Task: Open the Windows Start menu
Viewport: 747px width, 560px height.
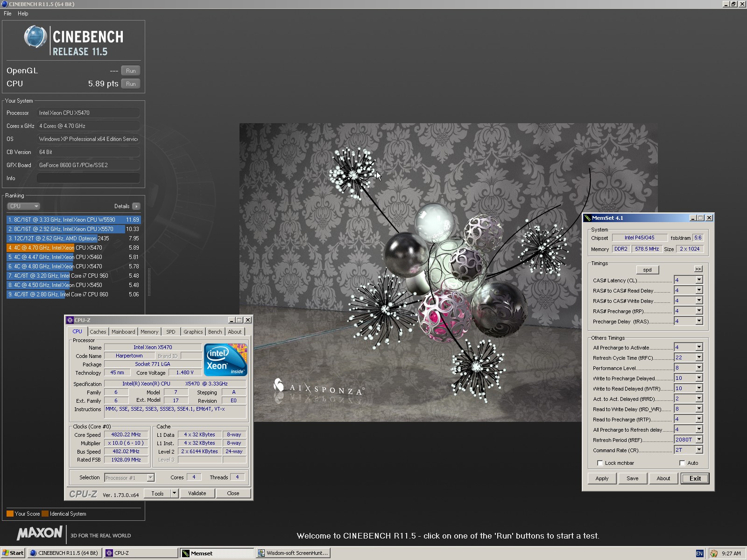Action: pos(13,553)
